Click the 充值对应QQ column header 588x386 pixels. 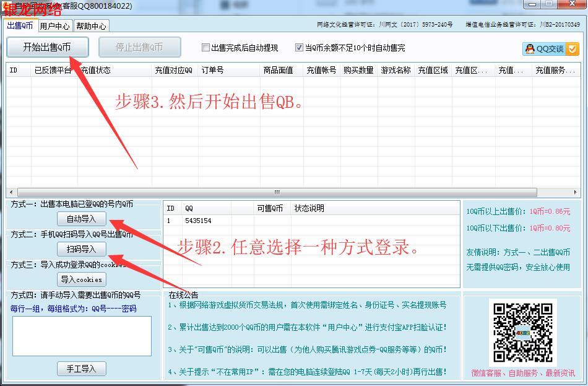pos(174,70)
